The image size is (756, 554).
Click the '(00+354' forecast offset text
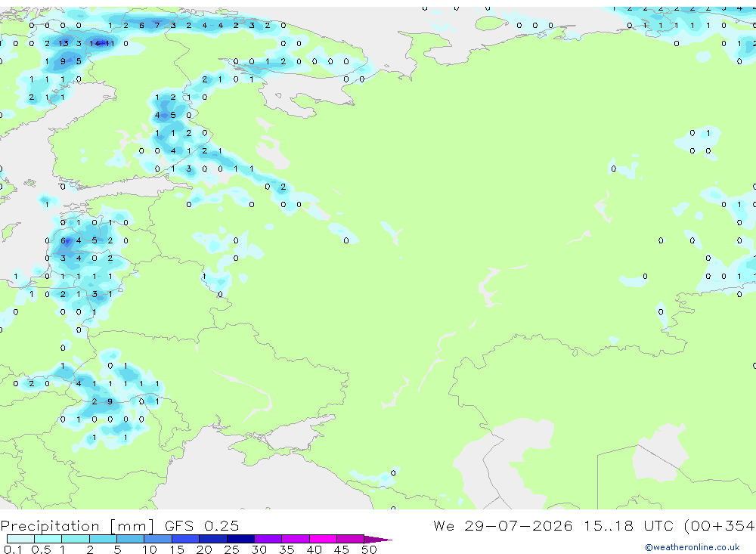pos(720,526)
